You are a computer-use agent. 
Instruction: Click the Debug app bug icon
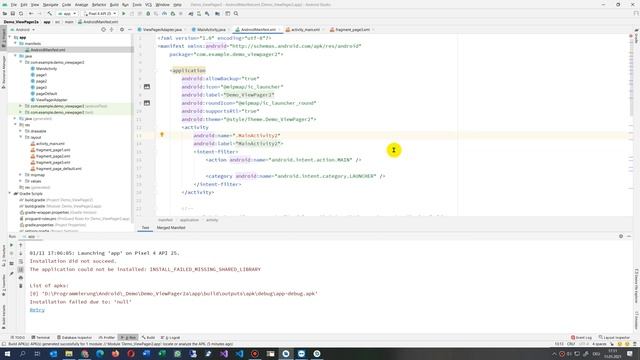click(148, 13)
